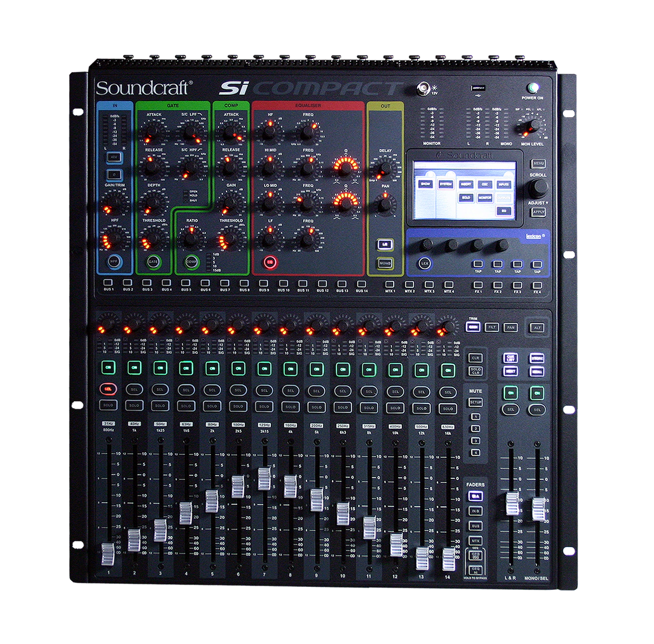Tap INSERT on the touchscreen

[x=466, y=184]
